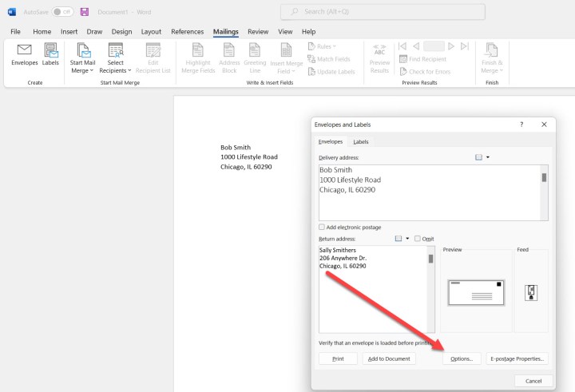Viewport: 575px width, 392px height.
Task: Open the References ribbon tab
Action: coord(187,31)
